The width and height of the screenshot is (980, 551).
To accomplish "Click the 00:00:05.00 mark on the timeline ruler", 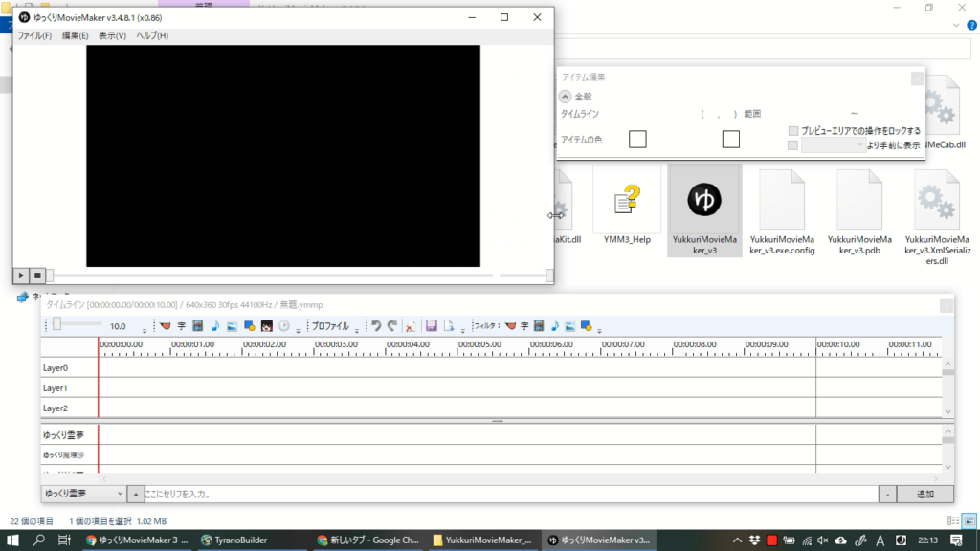I will tap(479, 344).
